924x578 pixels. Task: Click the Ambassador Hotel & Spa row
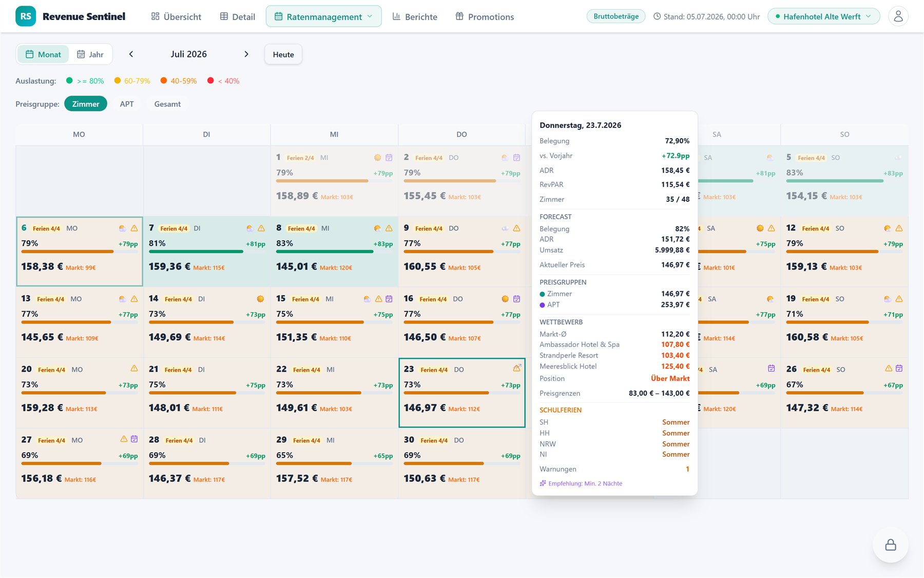[614, 345]
